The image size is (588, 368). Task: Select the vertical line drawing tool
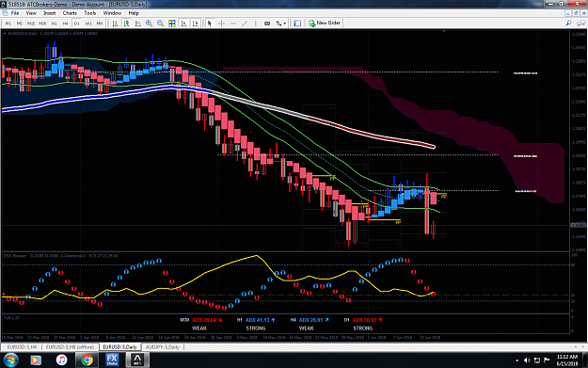255,24
